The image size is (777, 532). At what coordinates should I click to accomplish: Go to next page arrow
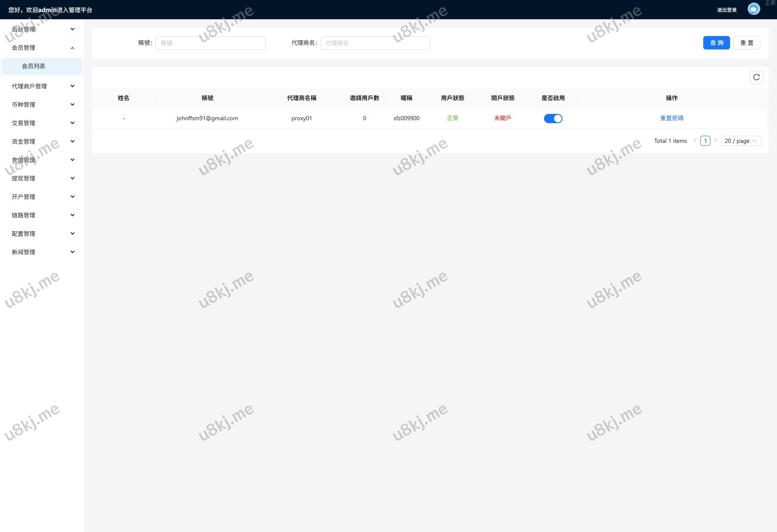[715, 141]
